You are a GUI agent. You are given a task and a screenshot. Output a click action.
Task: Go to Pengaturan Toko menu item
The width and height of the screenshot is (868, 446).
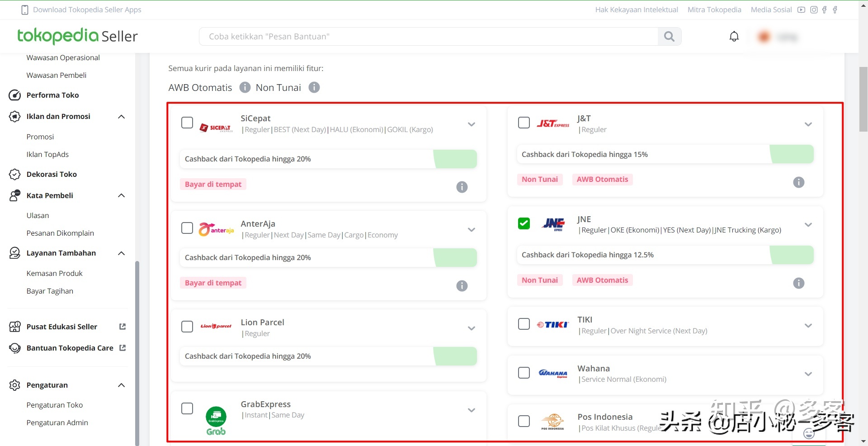(55, 405)
